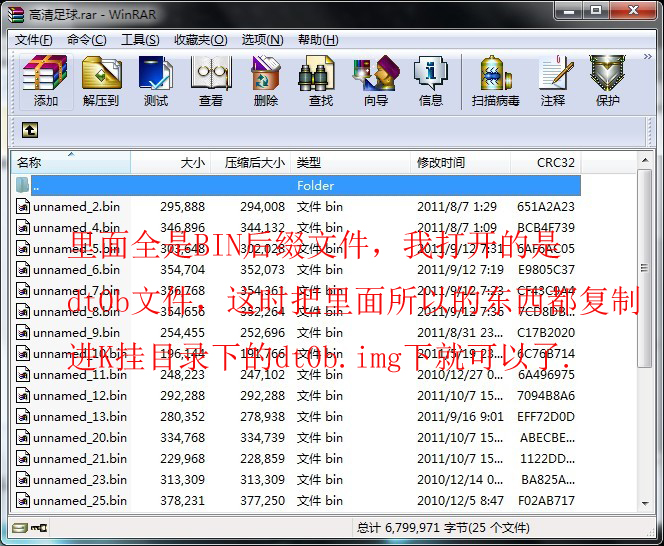664x546 pixels.
Task: Click the 扫描病毒 (Virus scan) icon
Action: coord(495,81)
